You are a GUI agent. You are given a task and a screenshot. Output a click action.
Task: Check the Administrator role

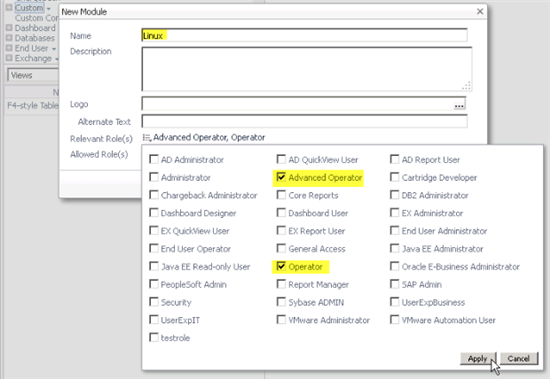pyautogui.click(x=154, y=177)
